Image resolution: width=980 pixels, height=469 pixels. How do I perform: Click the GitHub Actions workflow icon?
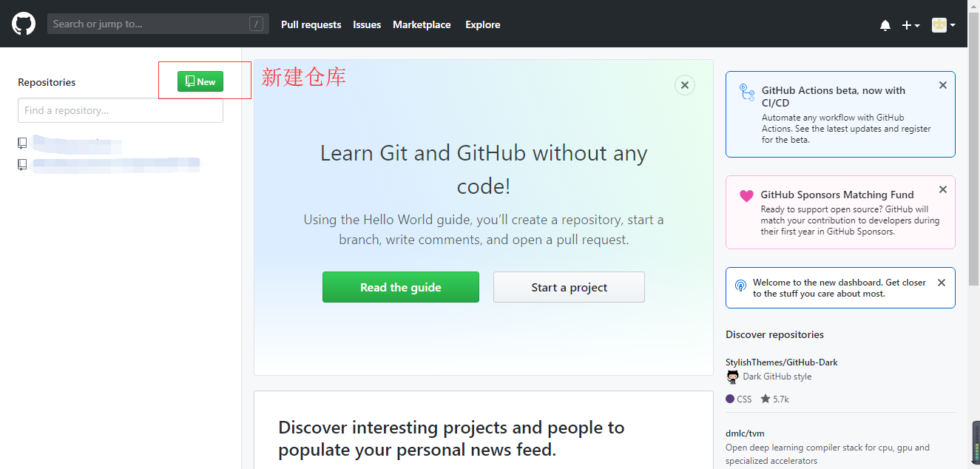pos(746,92)
